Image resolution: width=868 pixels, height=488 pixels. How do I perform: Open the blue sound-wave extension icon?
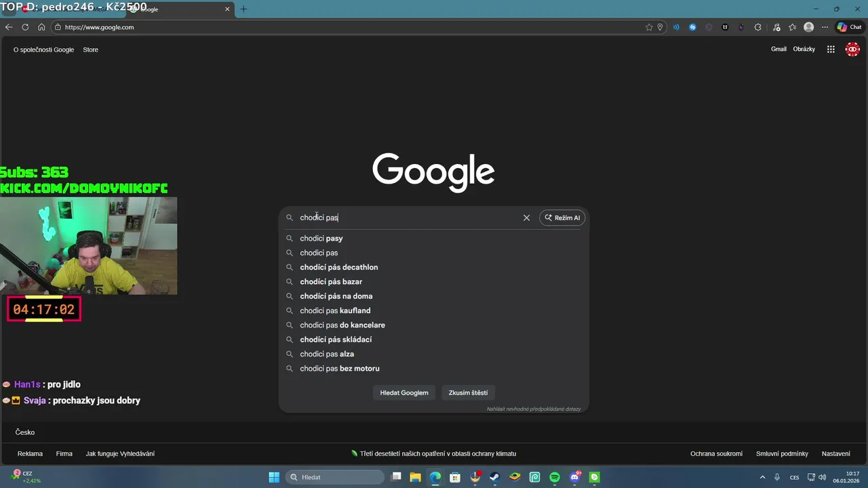pyautogui.click(x=676, y=27)
